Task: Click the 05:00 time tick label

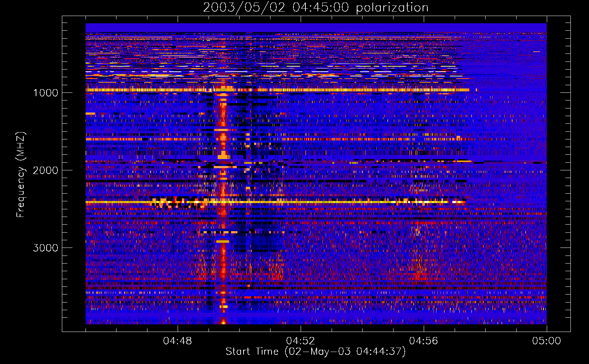Action: coord(547,341)
